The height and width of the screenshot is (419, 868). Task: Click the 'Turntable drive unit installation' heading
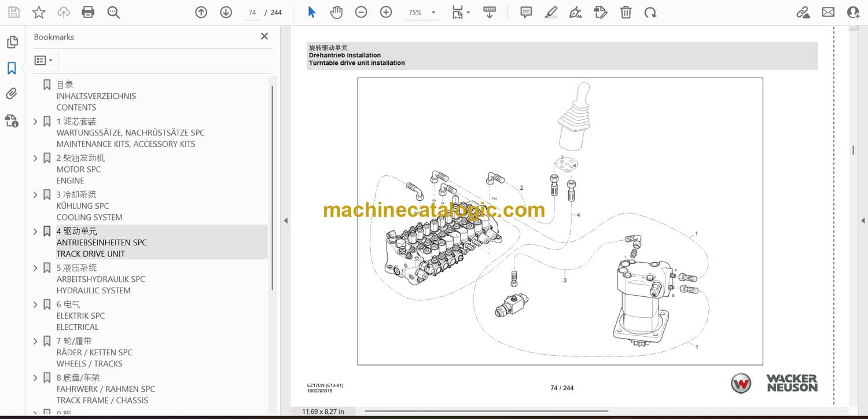click(356, 63)
